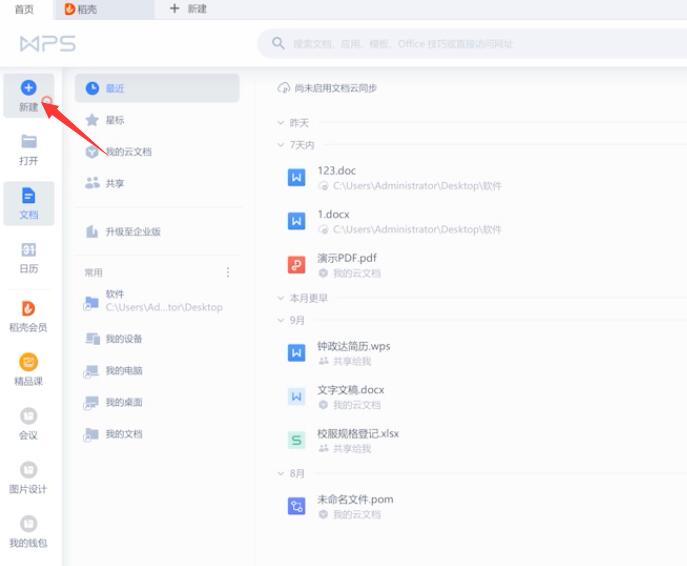687x566 pixels.
Task: Click 我的云文档 under 演示PDF.pdf
Action: coord(357,273)
